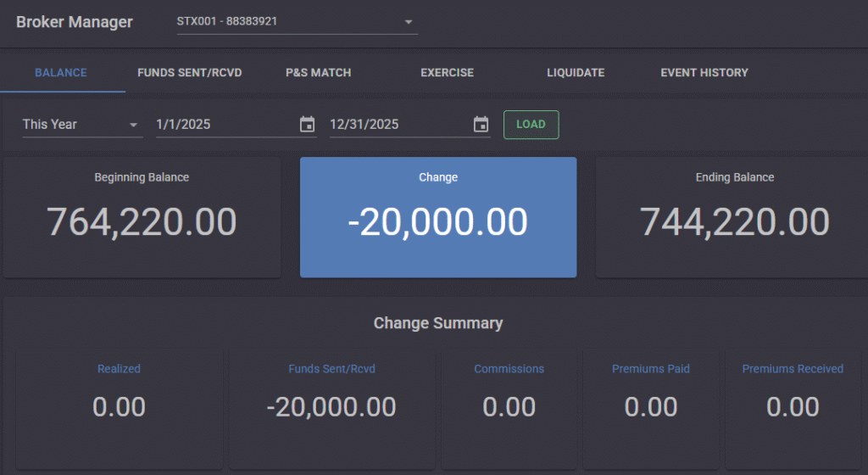Select the blue Change card

click(x=438, y=217)
